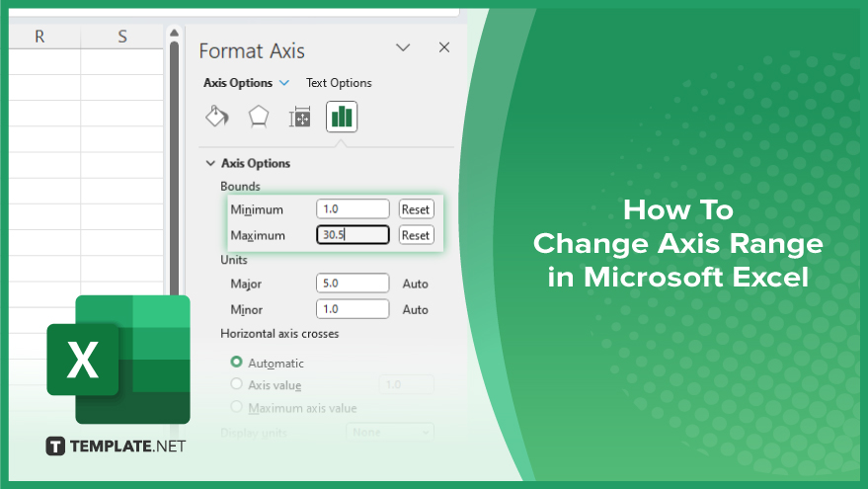Click the Format Axis pane title
The image size is (868, 489).
coord(252,51)
